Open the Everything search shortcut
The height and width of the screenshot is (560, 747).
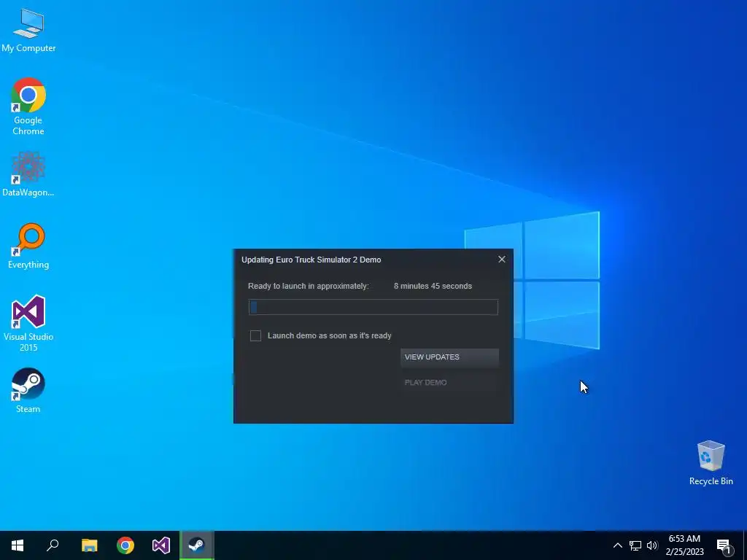(x=28, y=246)
